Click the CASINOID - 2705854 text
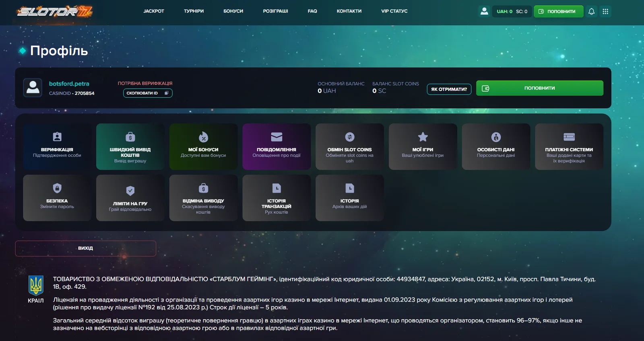 click(72, 93)
